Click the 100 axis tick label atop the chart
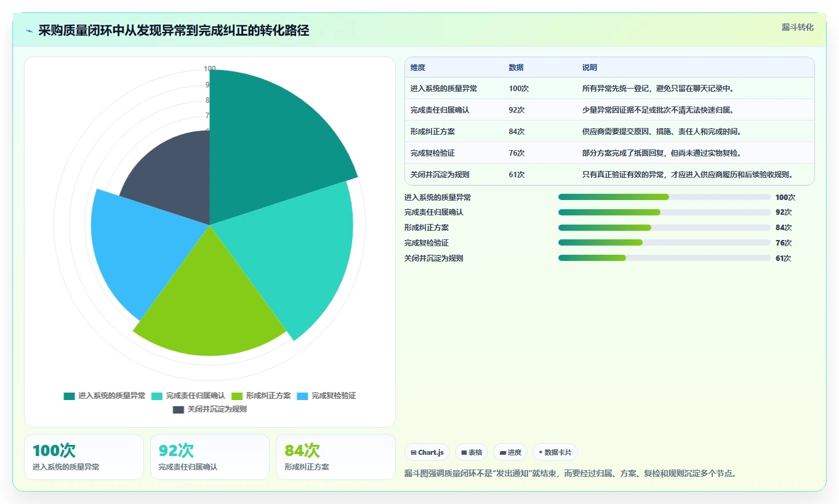The height and width of the screenshot is (504, 839). click(210, 69)
